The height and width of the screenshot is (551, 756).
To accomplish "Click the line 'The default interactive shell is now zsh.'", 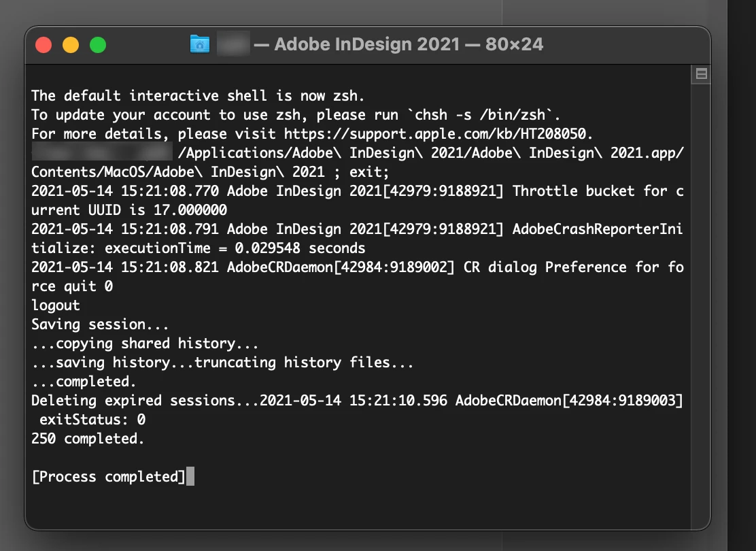I will tap(198, 95).
